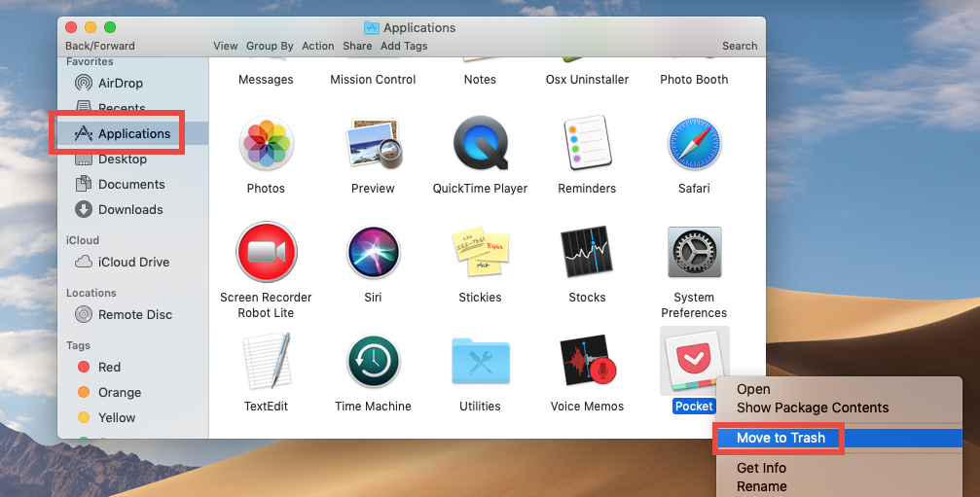This screenshot has height=497, width=980.
Task: Open the Group By toolbar menu
Action: click(270, 46)
